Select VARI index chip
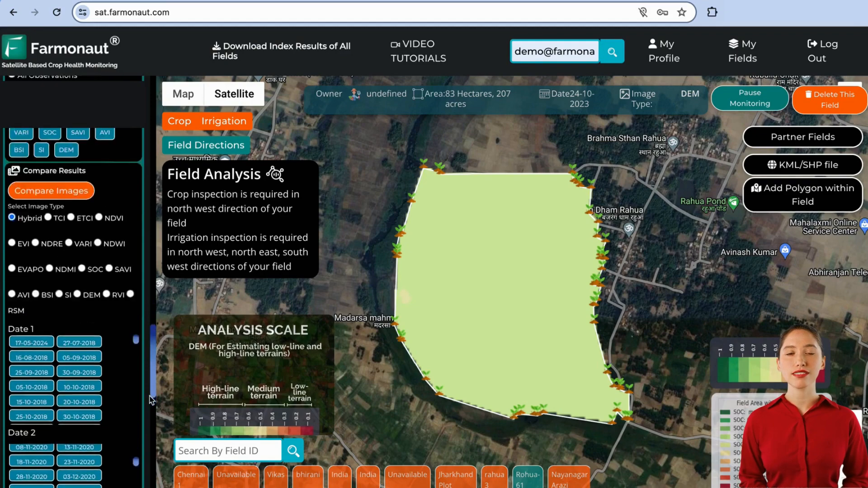Viewport: 868px width, 488px height. [21, 132]
